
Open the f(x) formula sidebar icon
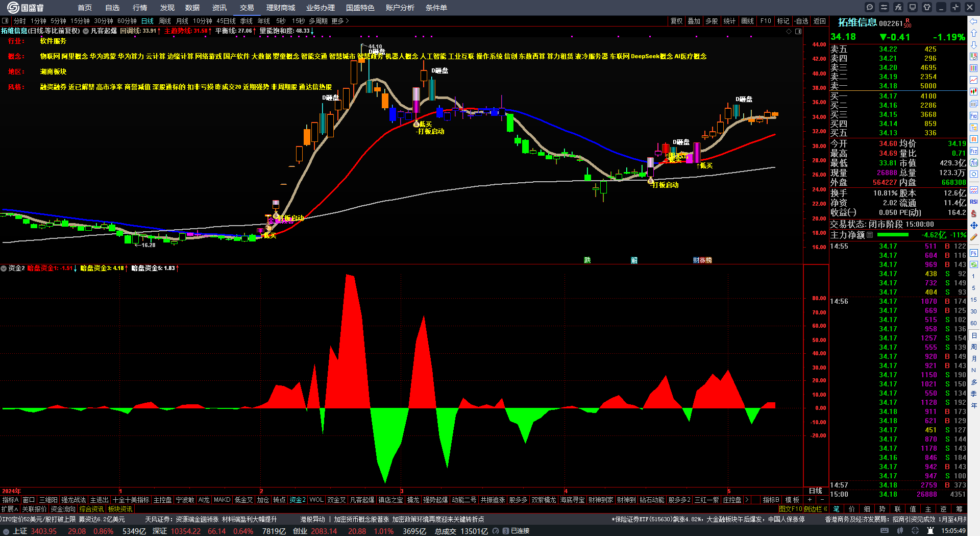point(974,163)
